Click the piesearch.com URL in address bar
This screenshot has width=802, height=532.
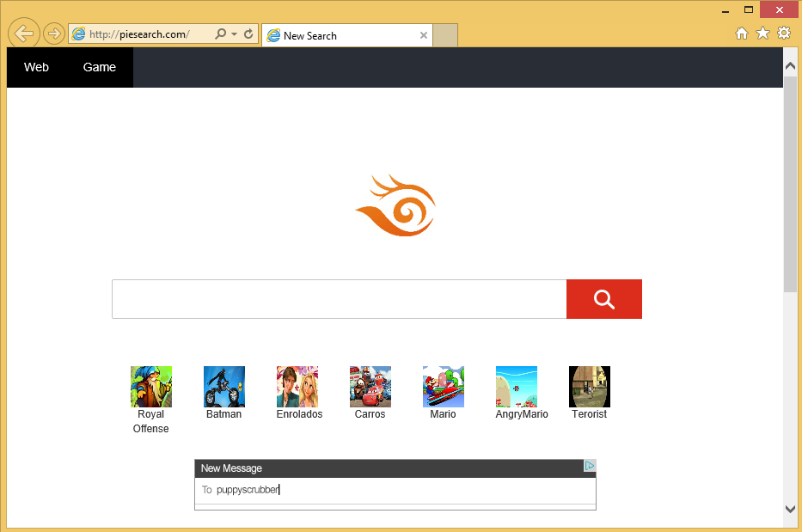pos(139,34)
